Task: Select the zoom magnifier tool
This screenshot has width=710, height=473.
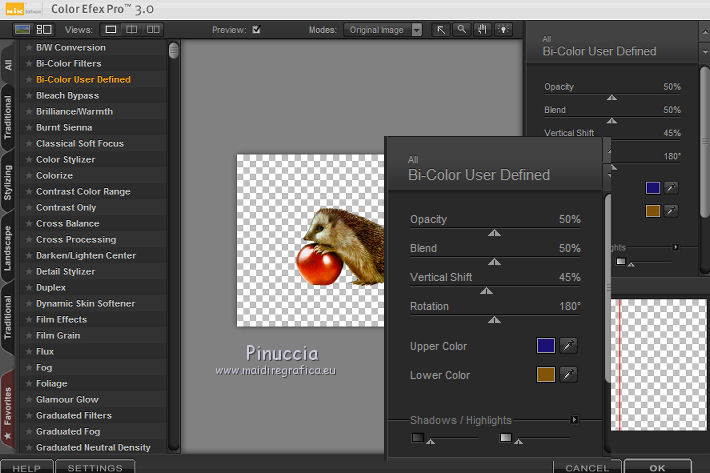Action: pos(461,30)
